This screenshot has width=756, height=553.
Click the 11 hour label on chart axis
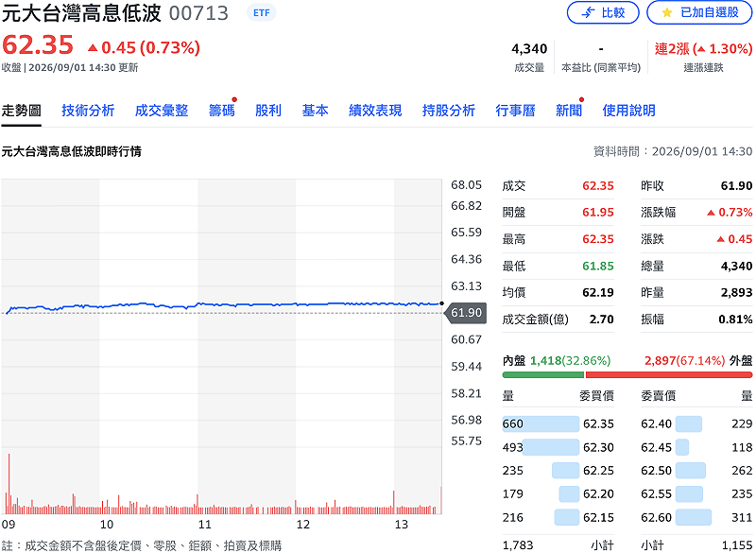pos(204,525)
